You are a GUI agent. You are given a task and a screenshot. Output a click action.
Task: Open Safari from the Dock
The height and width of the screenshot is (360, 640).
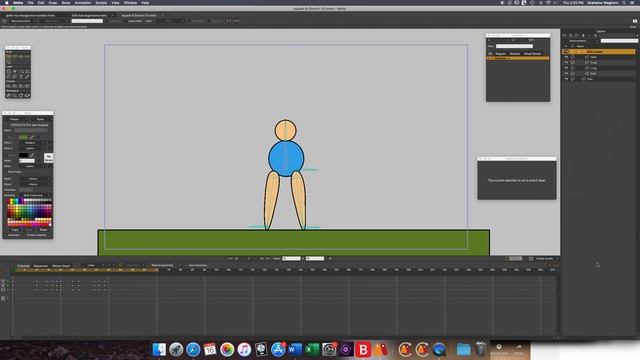[193, 349]
